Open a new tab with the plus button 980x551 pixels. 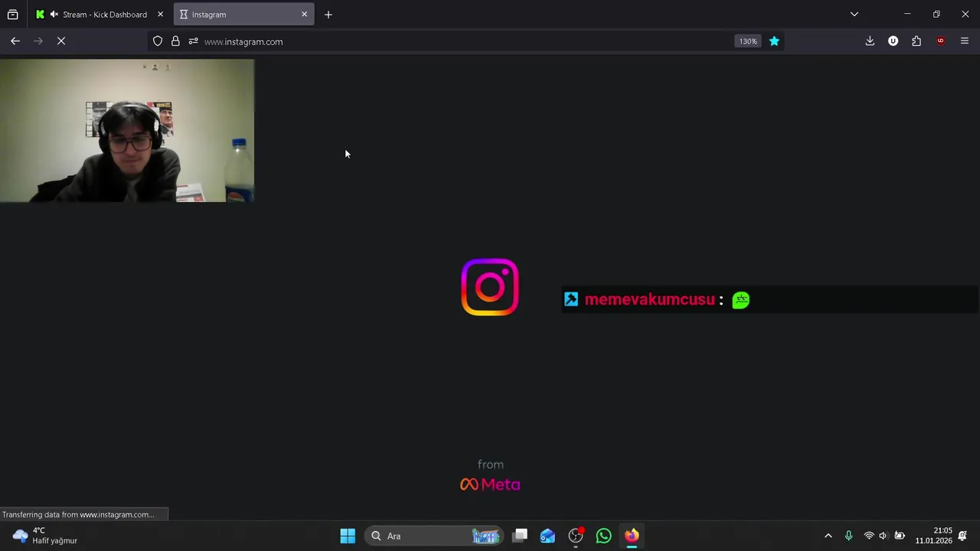[328, 15]
